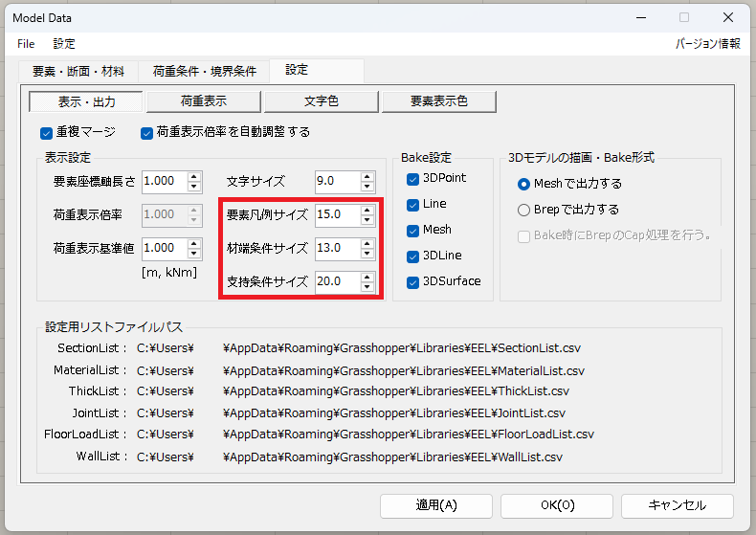Image resolution: width=756 pixels, height=535 pixels.
Task: Increase 材端条件サイズ using the up arrow
Action: (x=367, y=243)
